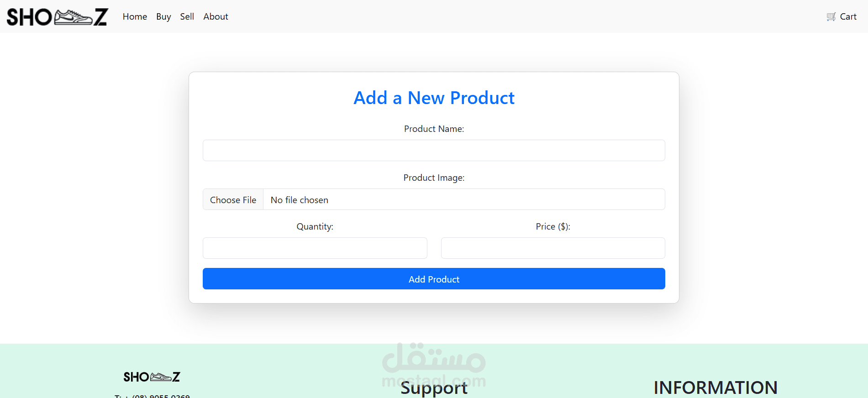Open the Home menu item
Screen dimensions: 868x398
[x=135, y=16]
